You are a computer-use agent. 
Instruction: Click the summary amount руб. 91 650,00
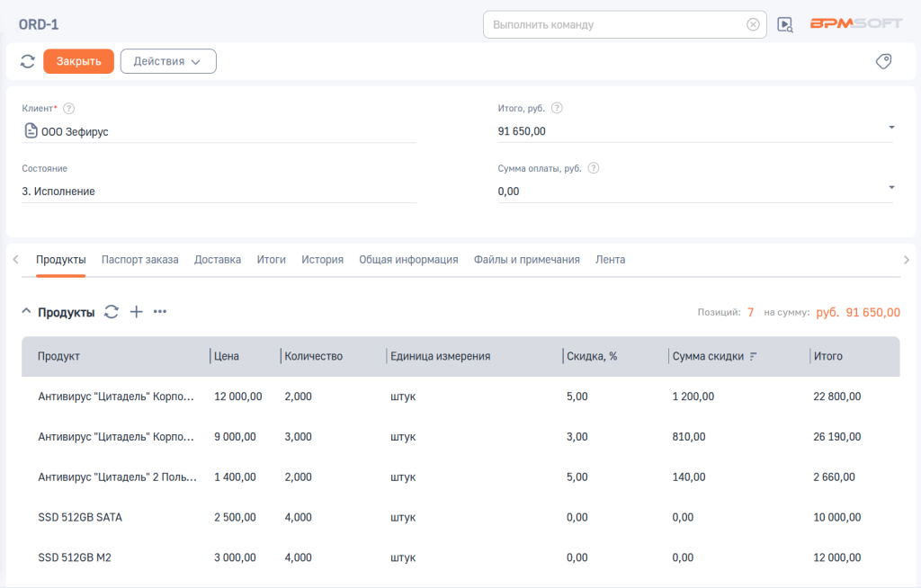point(857,313)
